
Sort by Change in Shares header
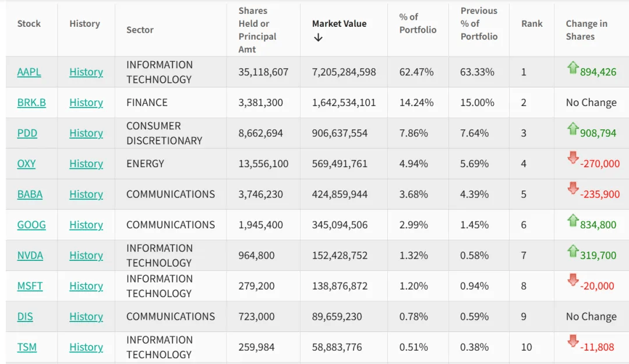[x=586, y=30]
